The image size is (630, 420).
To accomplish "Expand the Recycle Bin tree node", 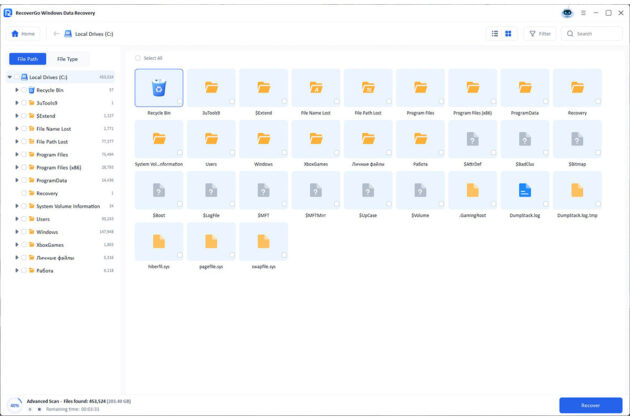I will (x=17, y=90).
